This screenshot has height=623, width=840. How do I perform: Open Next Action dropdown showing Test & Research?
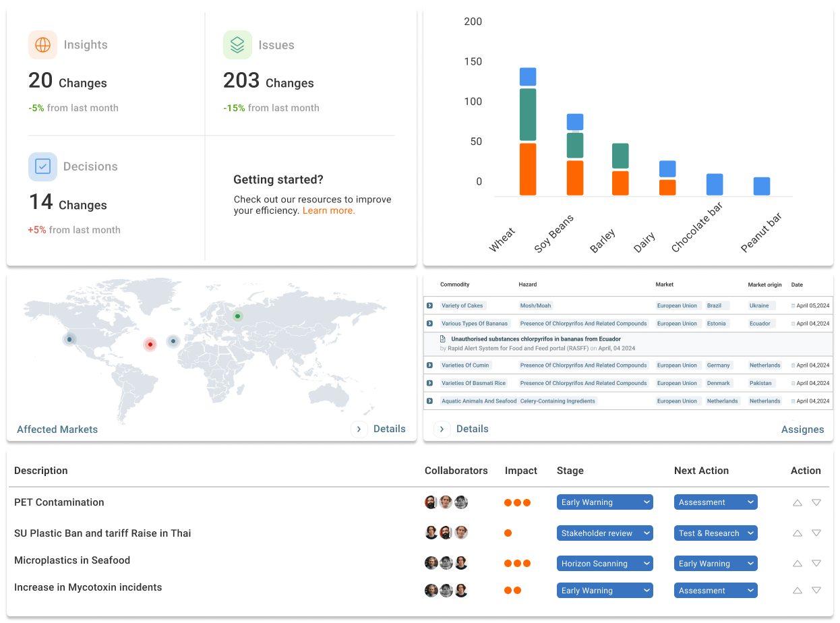coord(715,533)
